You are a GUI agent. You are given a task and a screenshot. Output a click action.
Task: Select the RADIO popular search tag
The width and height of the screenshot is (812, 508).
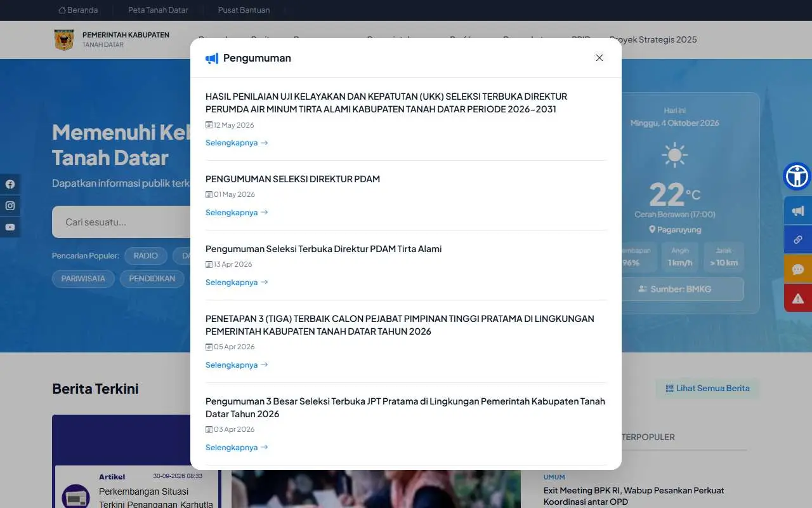[x=146, y=256]
